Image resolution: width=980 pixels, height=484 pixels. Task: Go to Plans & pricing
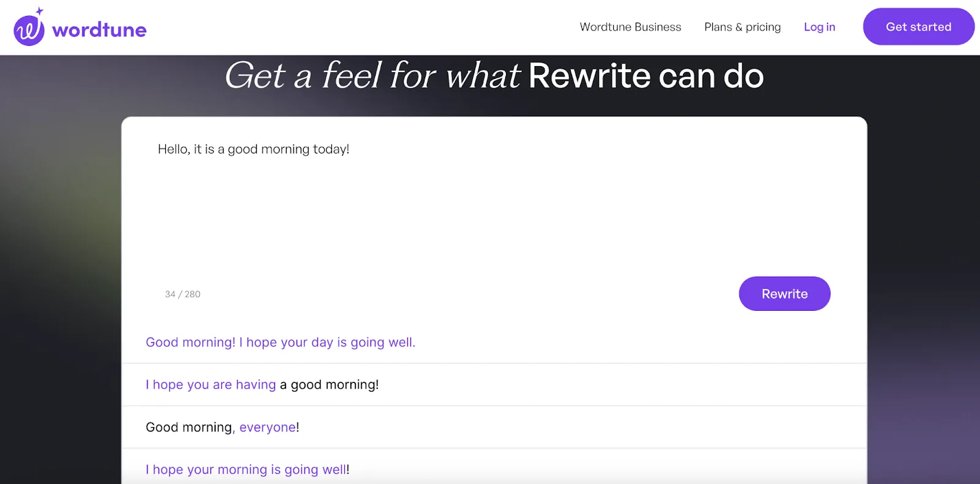click(742, 27)
